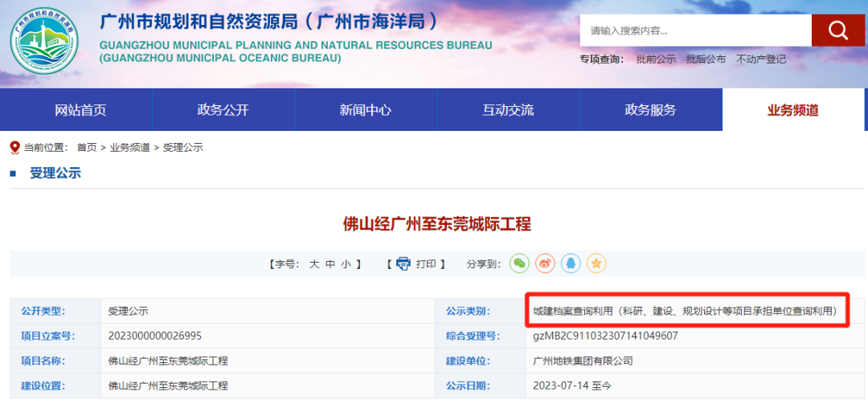Screen dimensions: 868x412
Task: Set font size to 中
Action: 330,264
